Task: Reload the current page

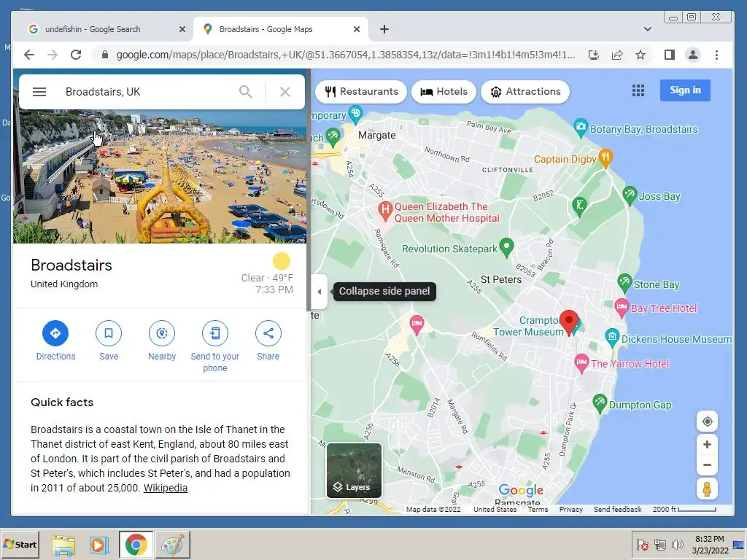Action: 76,55
